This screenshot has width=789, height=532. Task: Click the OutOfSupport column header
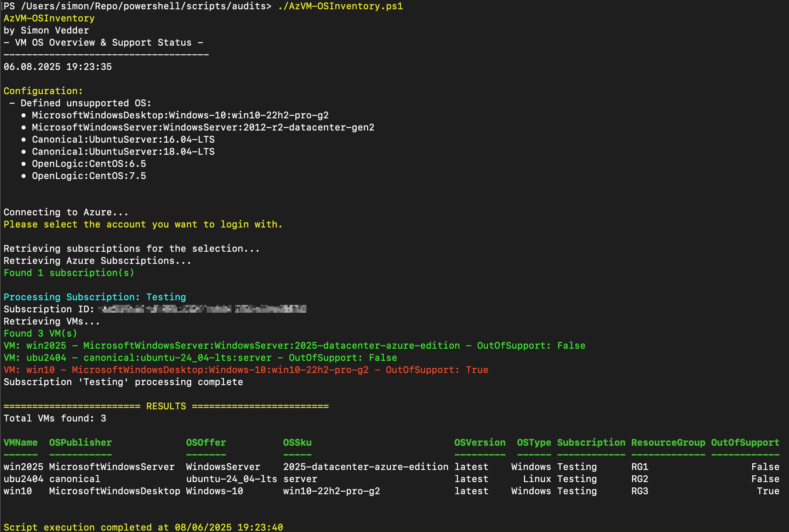tap(745, 443)
